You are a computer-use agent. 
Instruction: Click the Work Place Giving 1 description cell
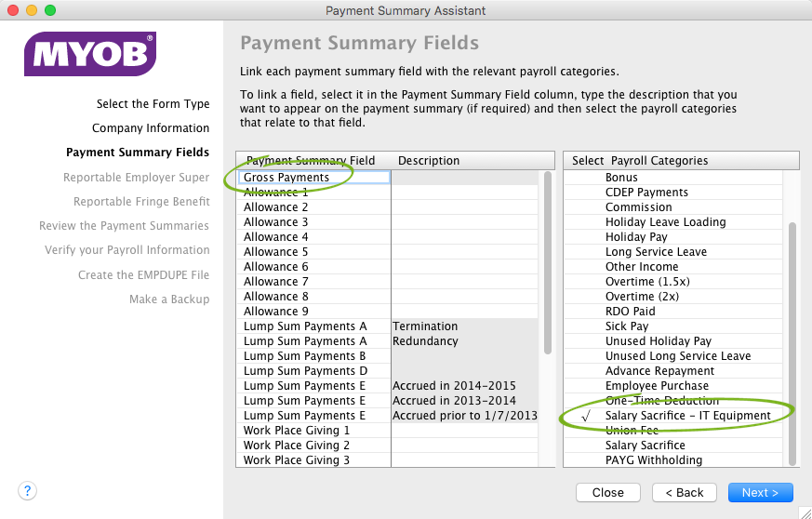point(465,431)
